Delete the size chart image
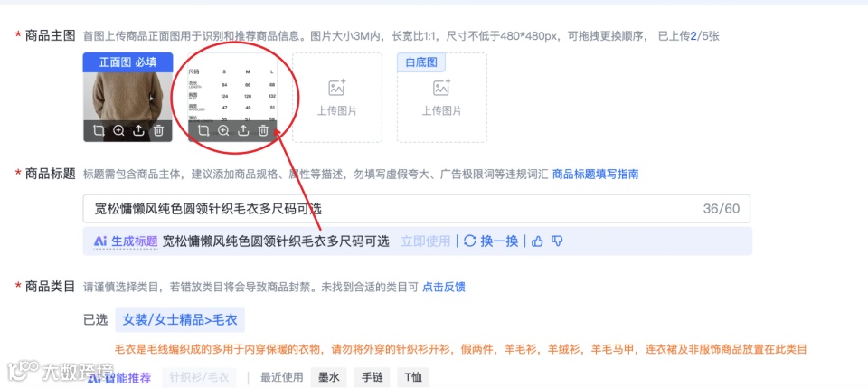The image size is (868, 388). [x=263, y=131]
